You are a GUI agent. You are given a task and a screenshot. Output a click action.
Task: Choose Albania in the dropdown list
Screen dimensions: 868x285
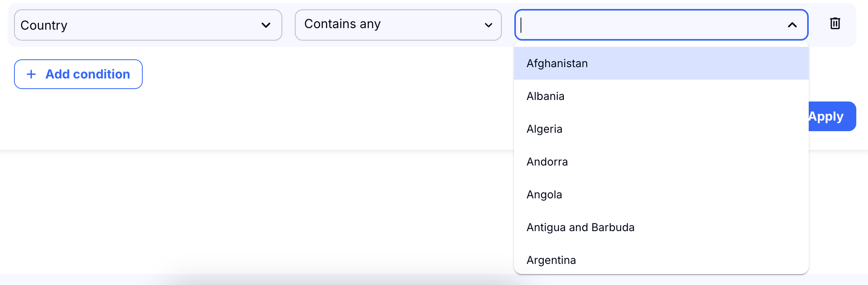pos(545,96)
